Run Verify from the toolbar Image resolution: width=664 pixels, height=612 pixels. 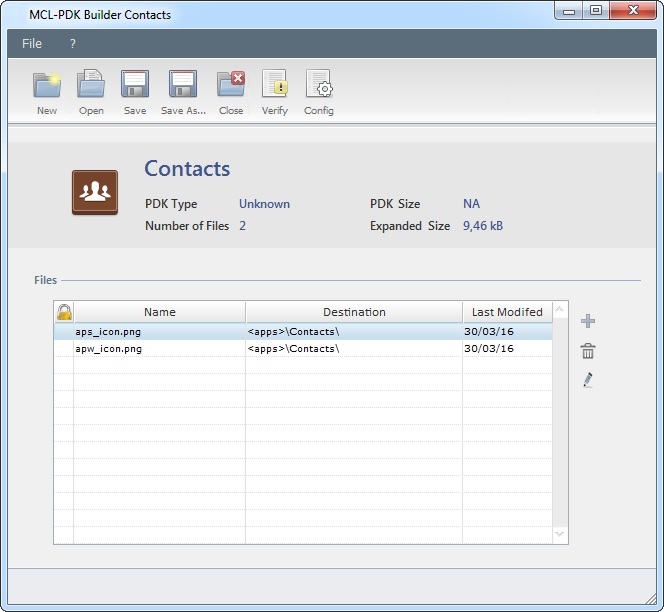pos(274,84)
